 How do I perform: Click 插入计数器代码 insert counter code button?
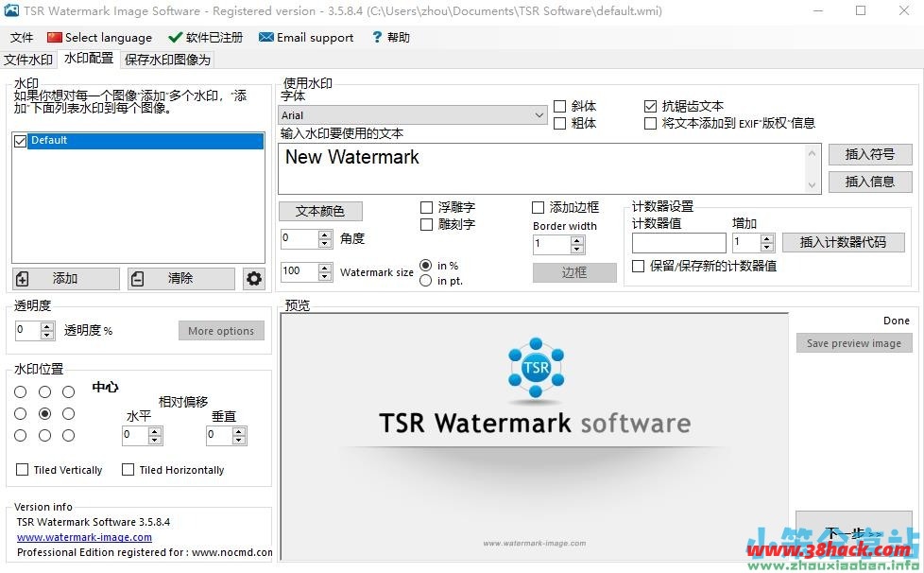pyautogui.click(x=843, y=242)
